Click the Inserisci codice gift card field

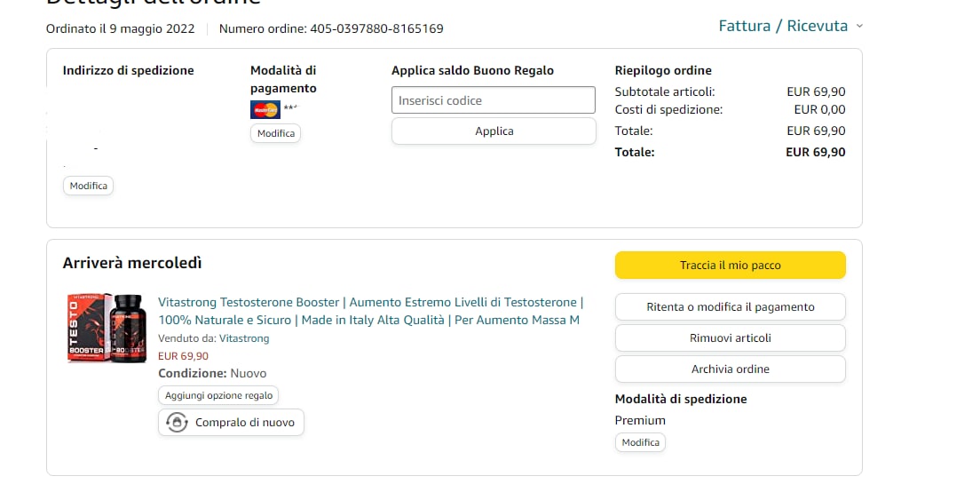point(493,100)
